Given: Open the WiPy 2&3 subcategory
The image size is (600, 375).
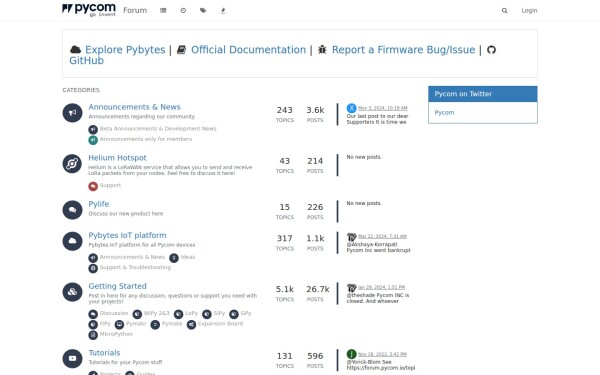Looking at the screenshot, I should pos(157,313).
